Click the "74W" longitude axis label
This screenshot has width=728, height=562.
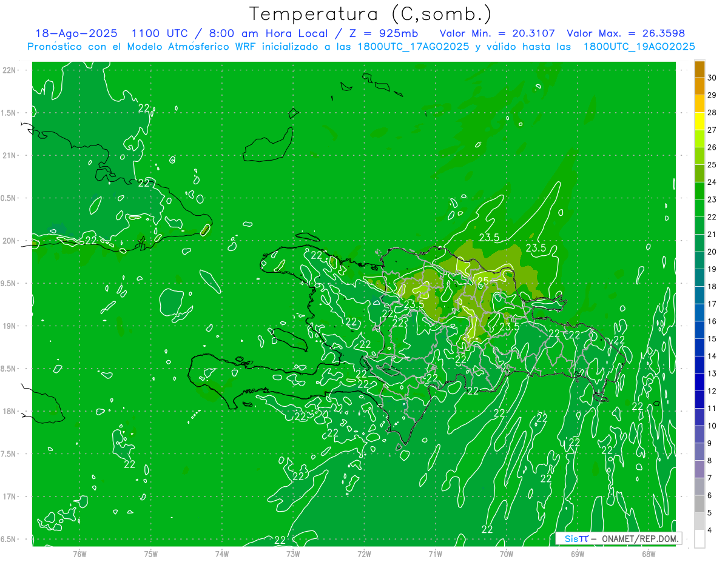(222, 554)
